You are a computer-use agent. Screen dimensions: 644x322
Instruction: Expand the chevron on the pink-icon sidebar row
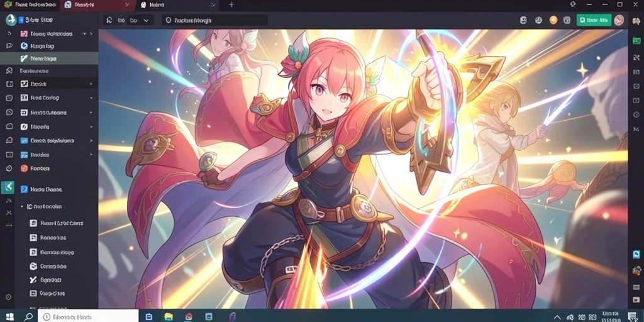(x=91, y=34)
